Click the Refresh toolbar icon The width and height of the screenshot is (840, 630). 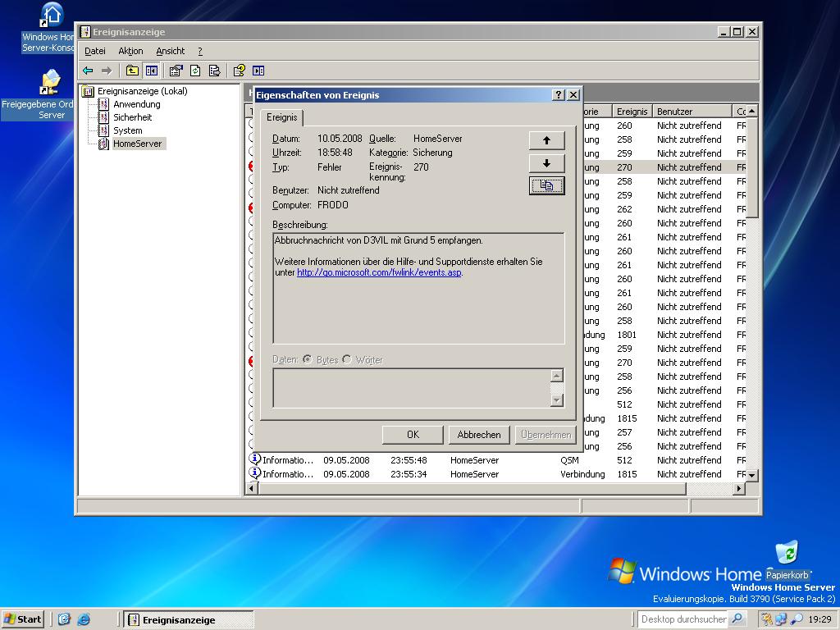tap(195, 71)
